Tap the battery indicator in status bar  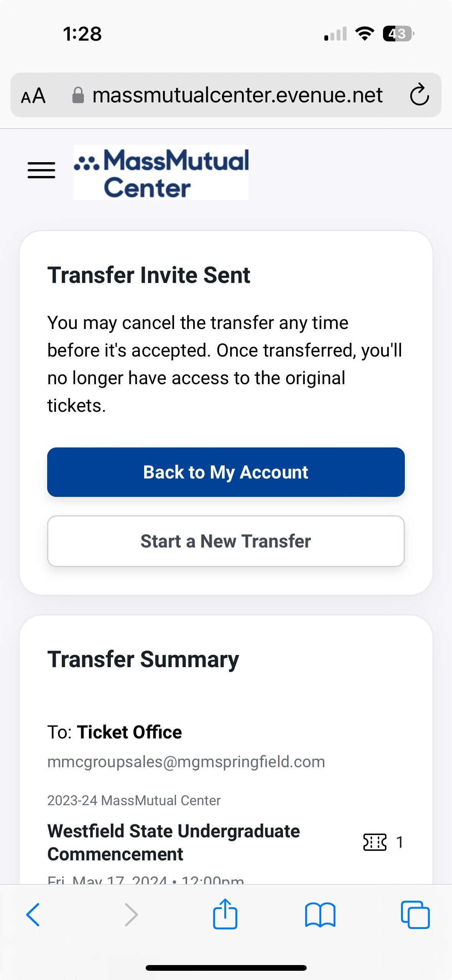click(x=398, y=34)
